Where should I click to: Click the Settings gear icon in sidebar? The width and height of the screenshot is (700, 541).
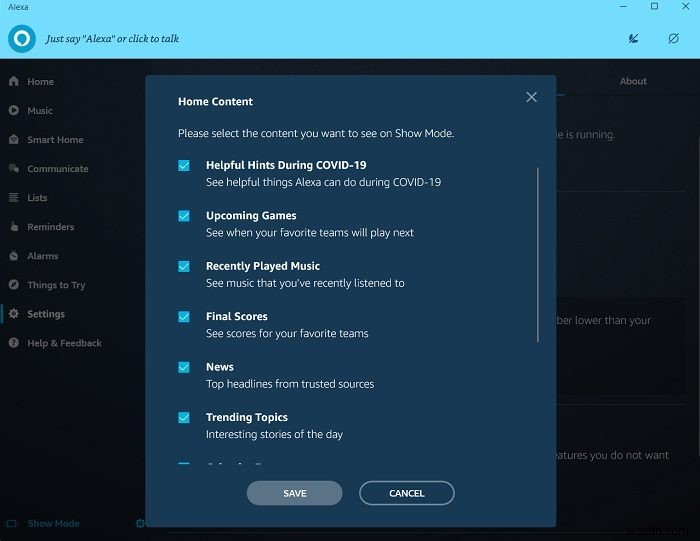pyautogui.click(x=14, y=313)
